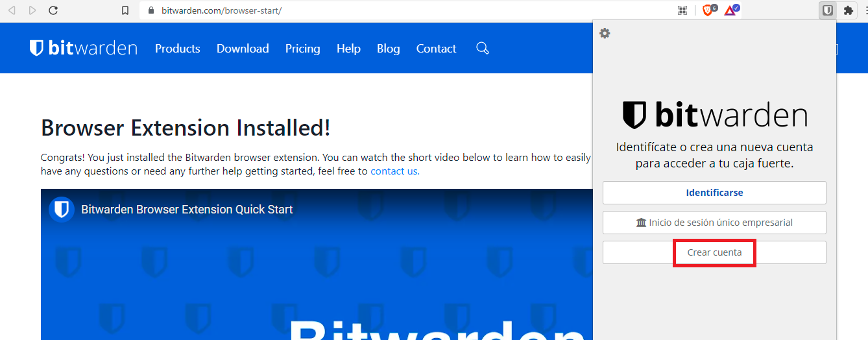Screen dimensions: 868x340
Task: Click the video player thumbnail
Action: (x=317, y=264)
